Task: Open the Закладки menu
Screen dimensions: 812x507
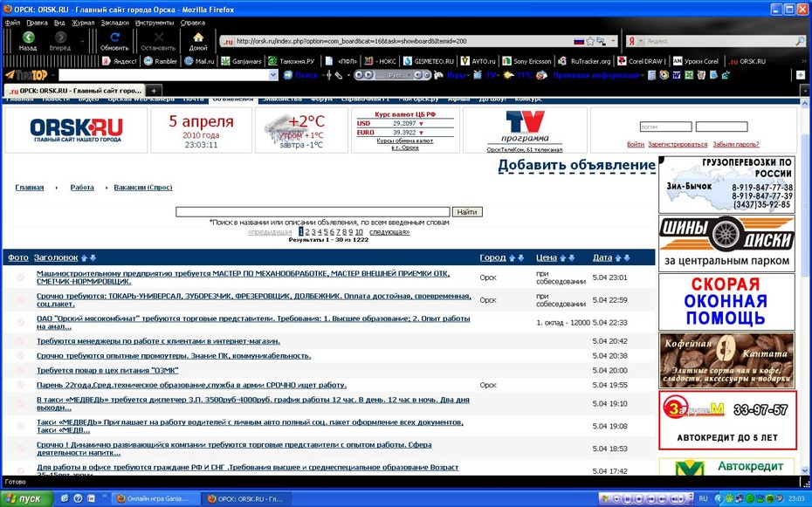Action: [x=115, y=23]
